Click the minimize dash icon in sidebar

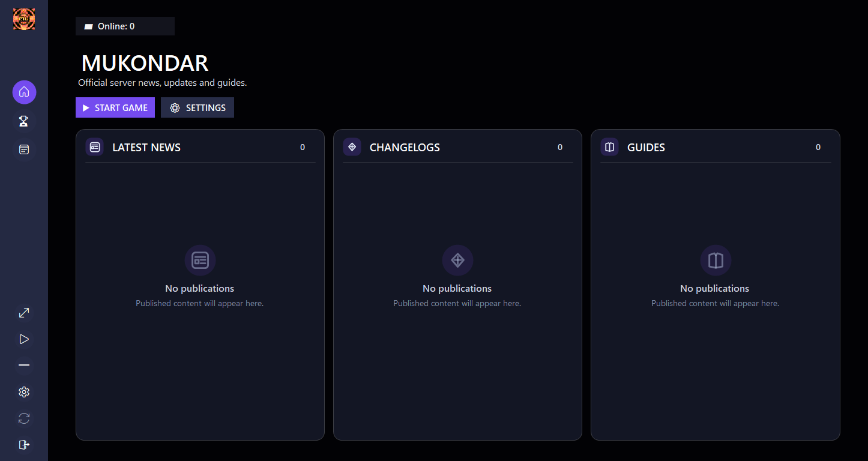click(x=24, y=366)
